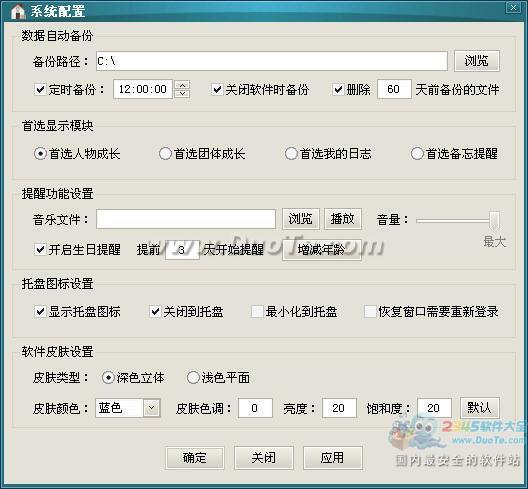Viewport: 528px width, 489px height.
Task: Click 浏览 button beside backup path
Action: click(476, 61)
